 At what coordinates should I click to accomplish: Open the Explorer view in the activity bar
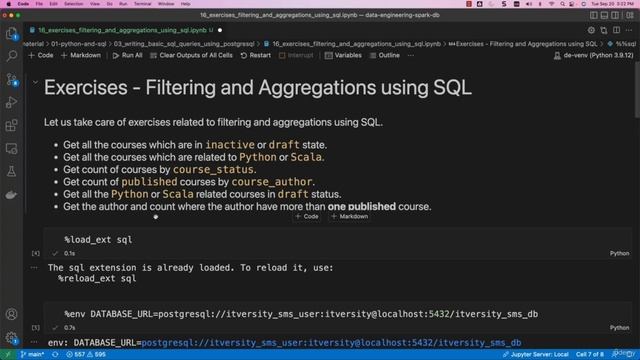pos(11,33)
